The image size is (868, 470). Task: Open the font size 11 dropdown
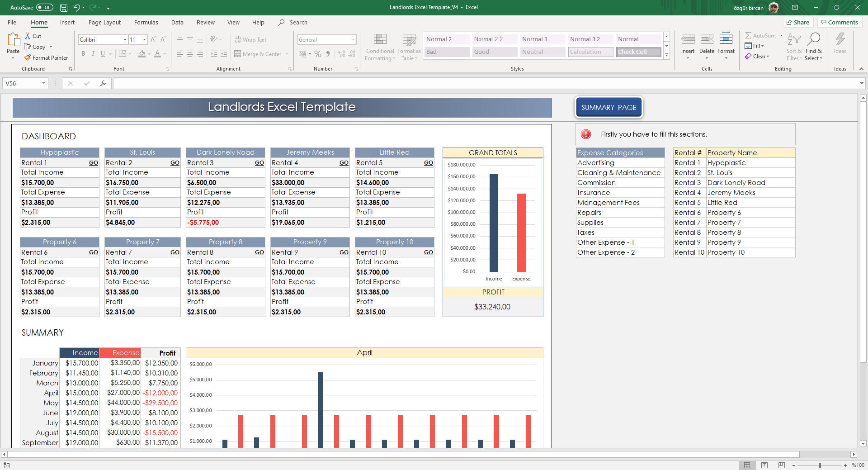(x=144, y=40)
